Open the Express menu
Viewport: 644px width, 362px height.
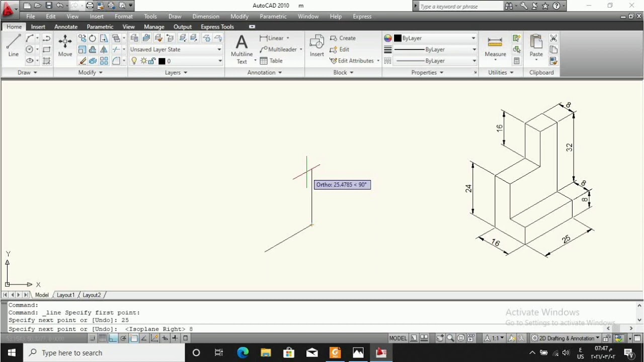(x=362, y=17)
